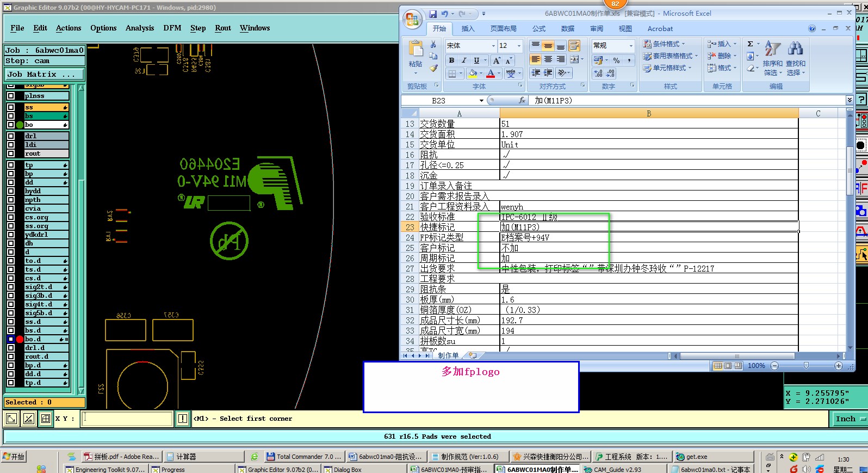
Task: Click the zoom out minus icon in Excel
Action: point(774,366)
